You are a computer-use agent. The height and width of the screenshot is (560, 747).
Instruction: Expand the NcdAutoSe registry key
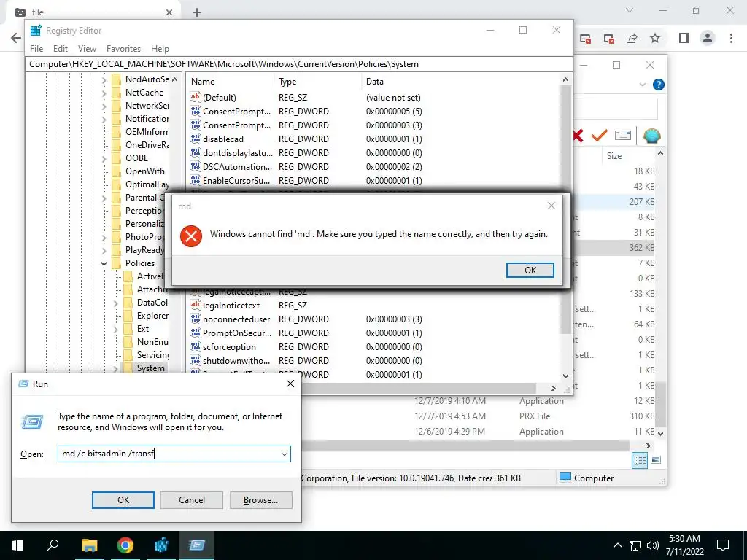(104, 79)
